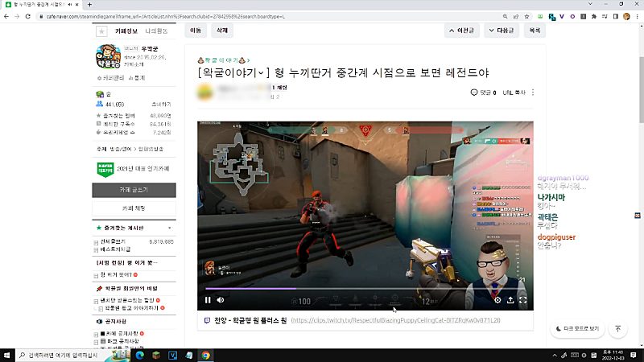Open 전체글보기 board in sidebar

(113, 242)
